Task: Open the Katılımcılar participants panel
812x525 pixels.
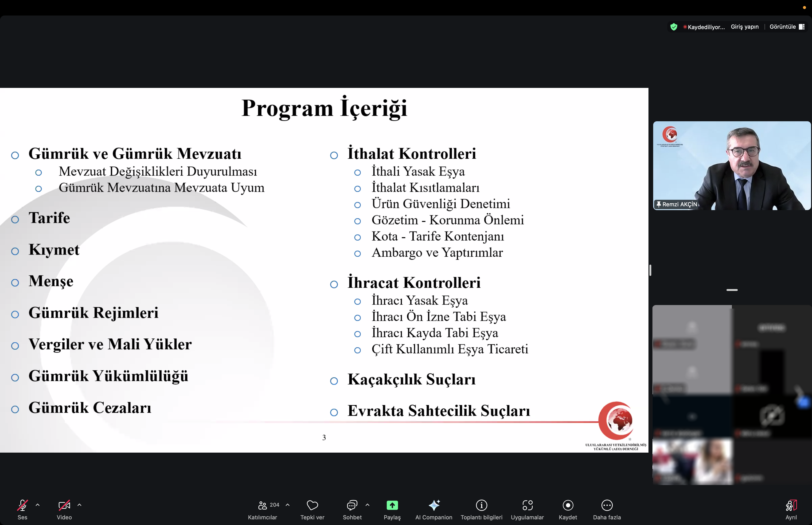Action: coord(262,506)
